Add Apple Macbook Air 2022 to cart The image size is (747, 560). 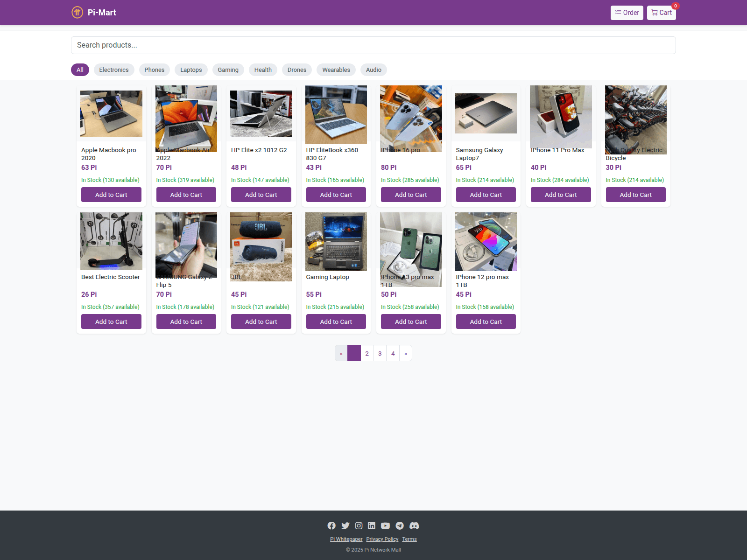[186, 195]
